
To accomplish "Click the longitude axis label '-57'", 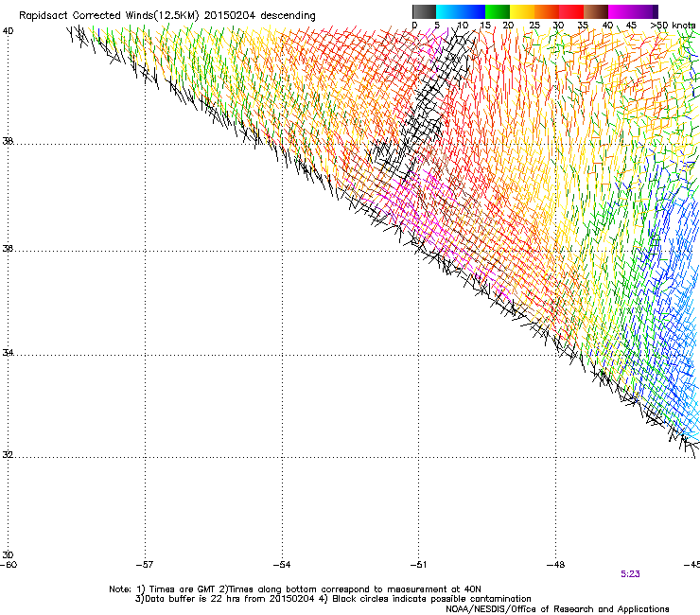I will (145, 564).
